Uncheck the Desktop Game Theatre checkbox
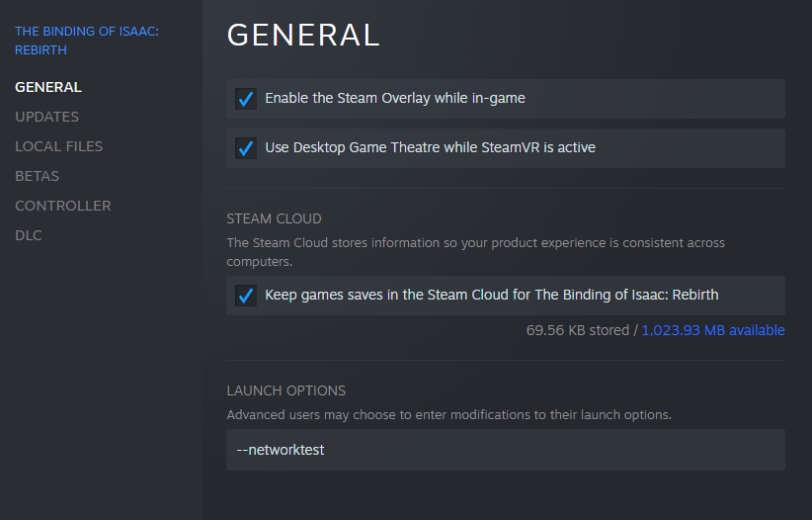Screen dimensions: 812x520 click(246, 148)
